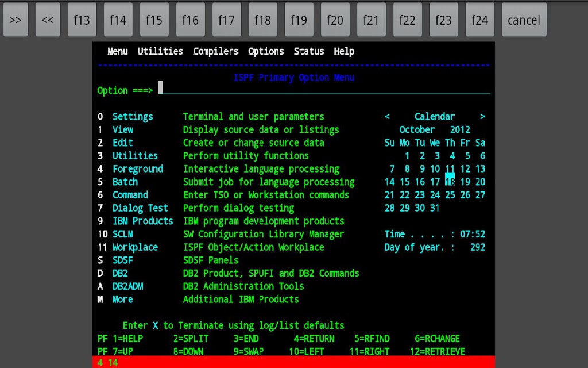The height and width of the screenshot is (368, 588).
Task: Open the Utilities menu in menu bar
Action: 160,51
